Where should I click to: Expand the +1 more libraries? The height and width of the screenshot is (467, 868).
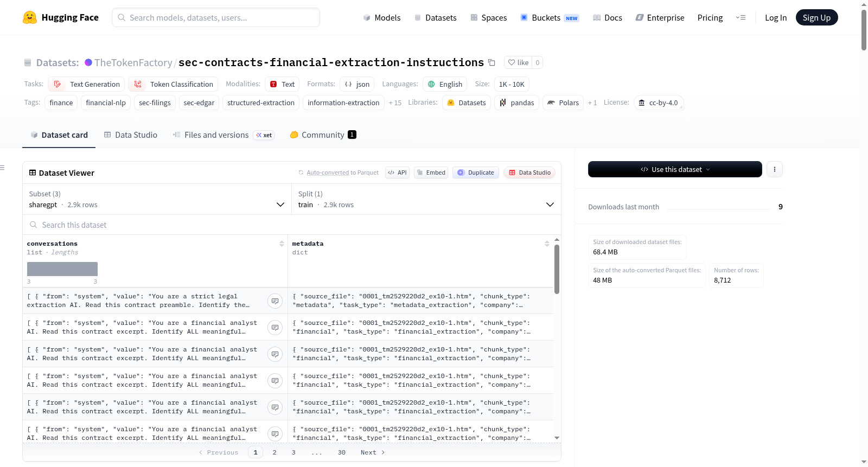[x=592, y=103]
